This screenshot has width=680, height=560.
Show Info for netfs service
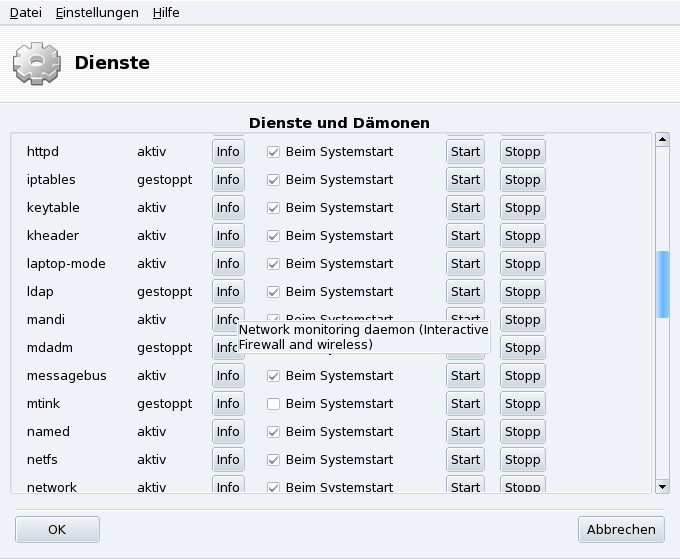pyautogui.click(x=228, y=460)
